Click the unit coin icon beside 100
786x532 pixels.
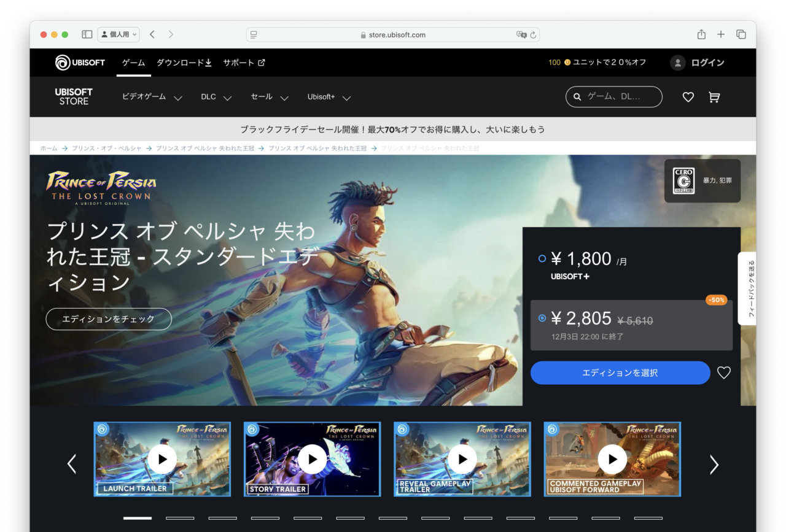point(567,63)
